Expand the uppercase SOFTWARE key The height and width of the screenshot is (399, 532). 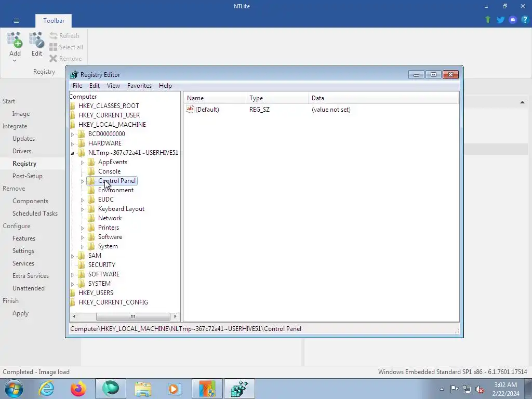72,275
